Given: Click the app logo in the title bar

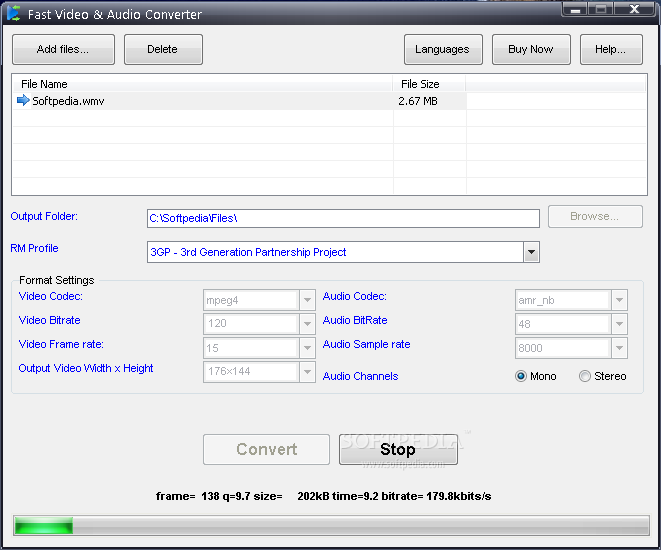Looking at the screenshot, I should tap(13, 13).
